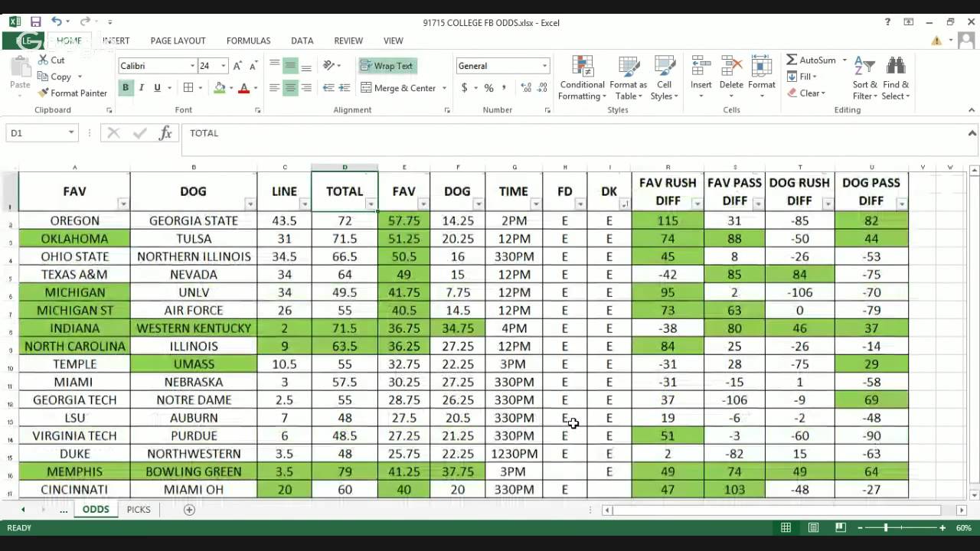The height and width of the screenshot is (551, 980).
Task: Open Conditional Formatting menu
Action: [582, 78]
